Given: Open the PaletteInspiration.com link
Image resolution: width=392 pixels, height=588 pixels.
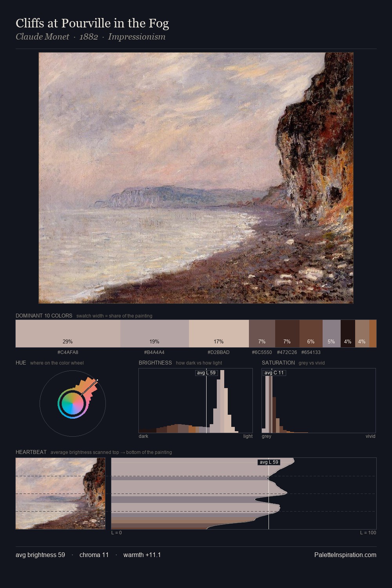Looking at the screenshot, I should pos(345,555).
